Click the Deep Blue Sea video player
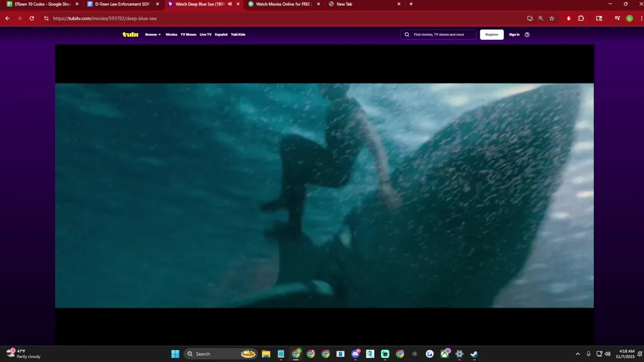Screen dimensions: 644x362 pos(325,195)
